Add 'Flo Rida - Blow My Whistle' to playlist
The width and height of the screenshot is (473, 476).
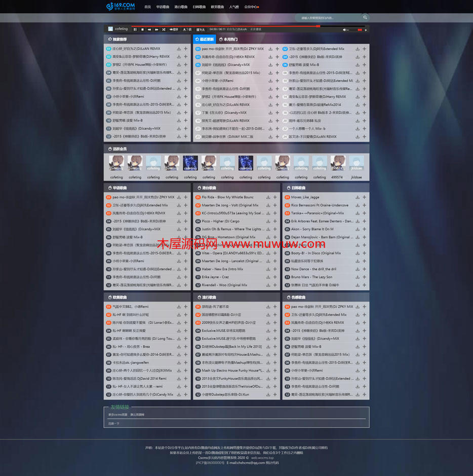[275, 197]
